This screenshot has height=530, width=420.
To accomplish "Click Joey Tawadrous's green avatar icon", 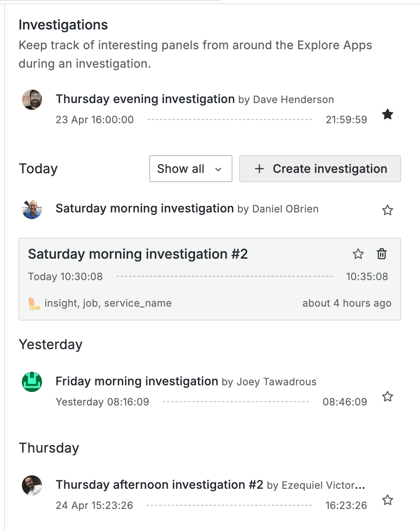I will (32, 382).
